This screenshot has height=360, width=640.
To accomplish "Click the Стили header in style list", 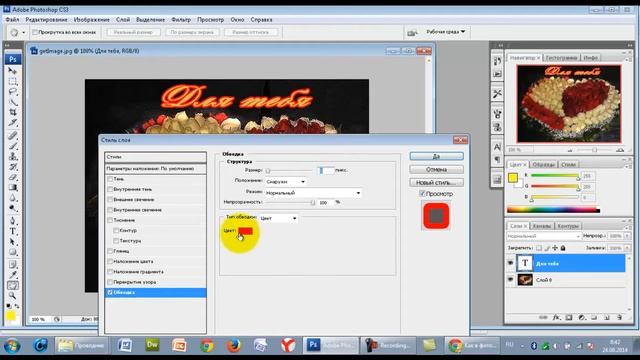I will pyautogui.click(x=156, y=157).
